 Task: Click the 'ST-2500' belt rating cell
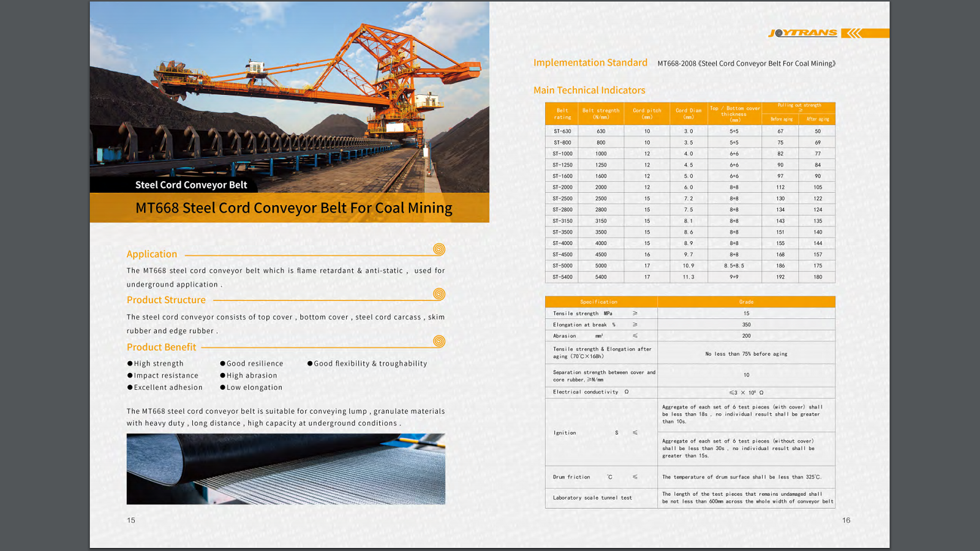click(x=562, y=199)
